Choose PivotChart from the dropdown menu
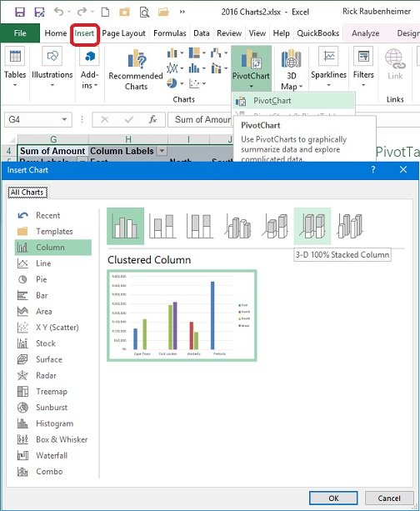The height and width of the screenshot is (511, 420). pos(294,101)
